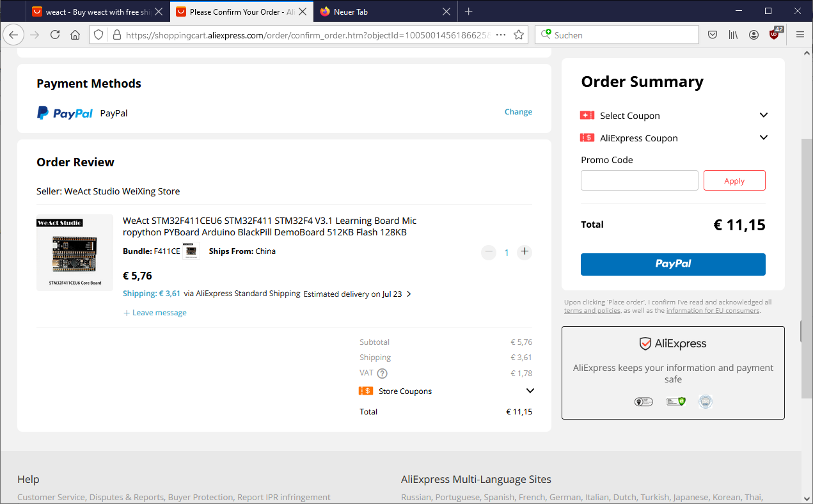Open Disputes & Reports footer link
Screen dimensions: 813x504
click(x=126, y=497)
